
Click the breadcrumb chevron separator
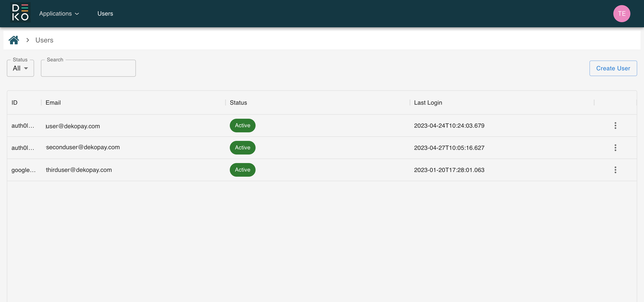pos(28,40)
